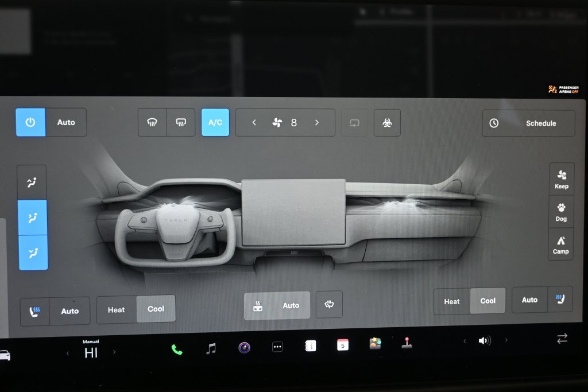Image resolution: width=588 pixels, height=392 pixels.
Task: Open the Camera app
Action: point(244,348)
